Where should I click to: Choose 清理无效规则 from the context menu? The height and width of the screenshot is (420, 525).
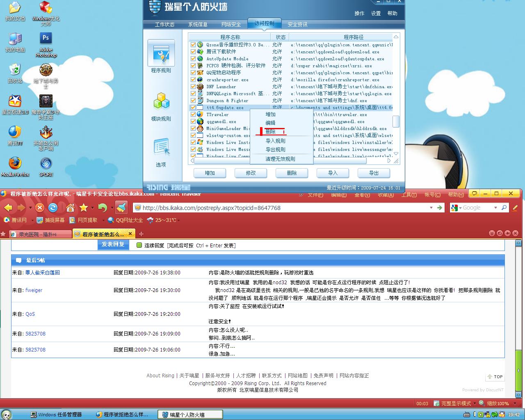click(280, 159)
